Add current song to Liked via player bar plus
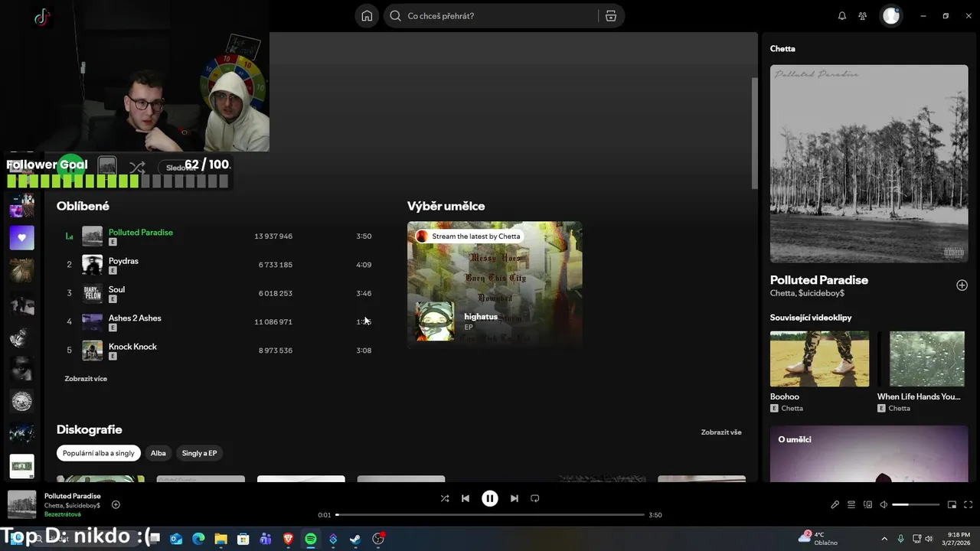The image size is (980, 551). (x=116, y=504)
